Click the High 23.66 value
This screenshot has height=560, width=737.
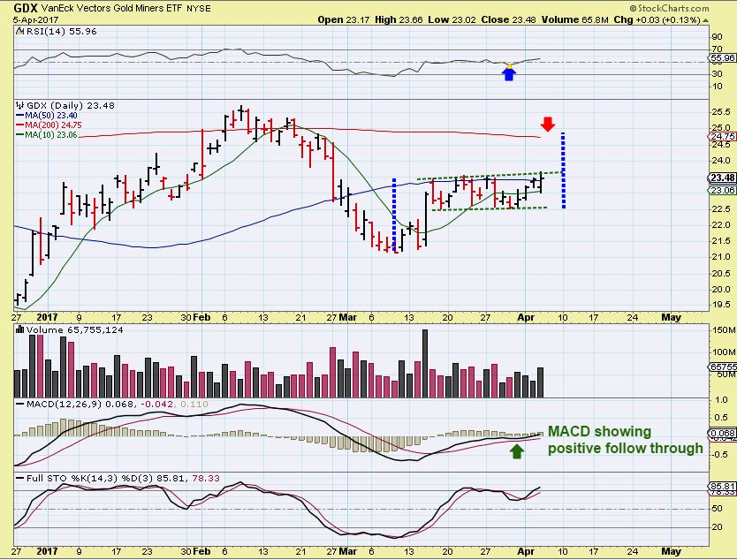[399, 19]
